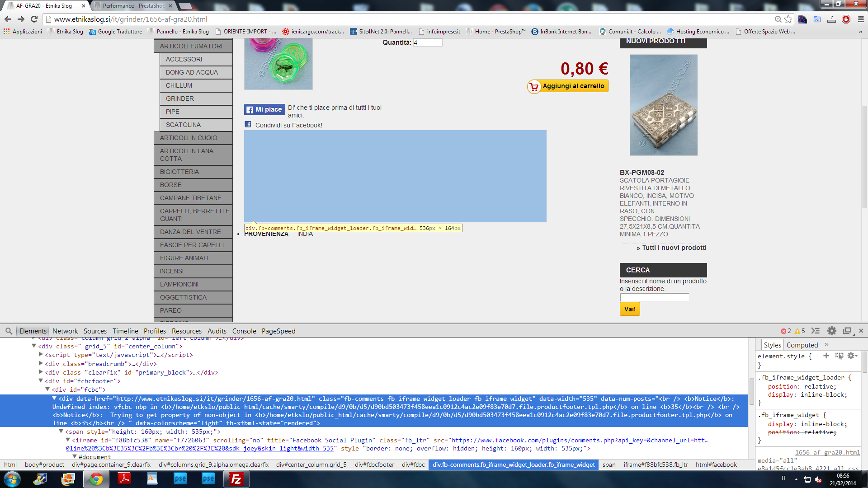Switch to the Network tab in DevTools

pyautogui.click(x=65, y=331)
